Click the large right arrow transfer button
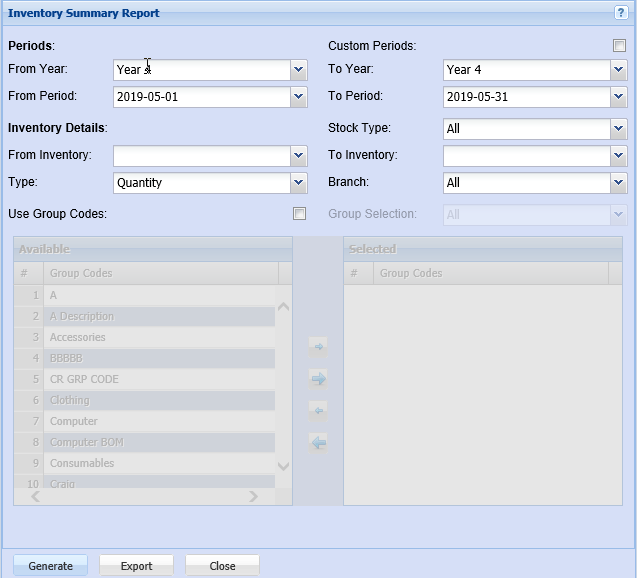Image resolution: width=637 pixels, height=578 pixels. (318, 379)
